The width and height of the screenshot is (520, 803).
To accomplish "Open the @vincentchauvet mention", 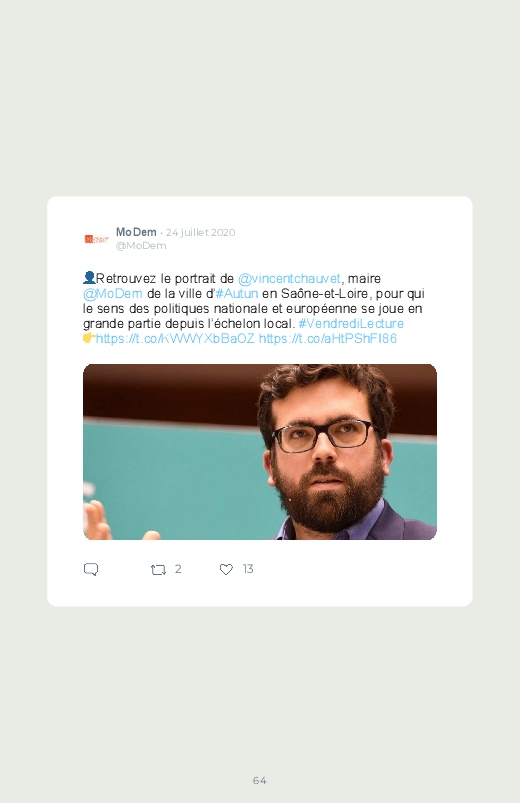I will coord(289,279).
